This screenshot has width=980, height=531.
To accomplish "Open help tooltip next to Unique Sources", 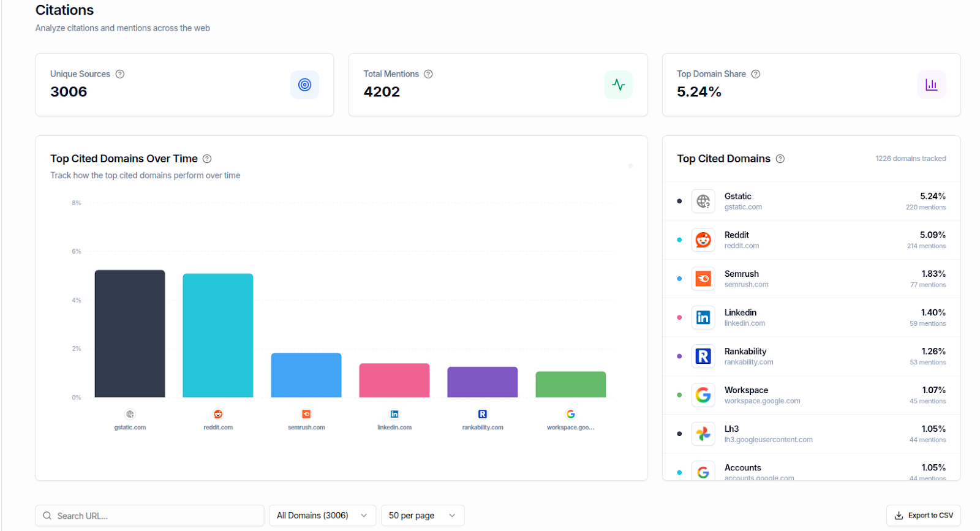I will click(120, 74).
